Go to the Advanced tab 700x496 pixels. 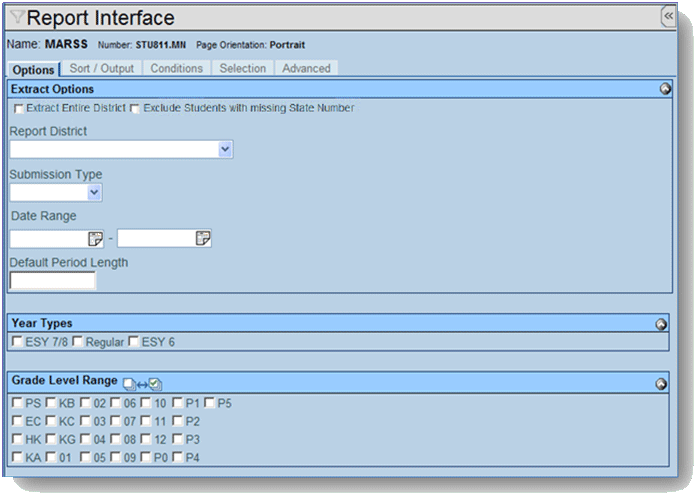click(x=306, y=69)
